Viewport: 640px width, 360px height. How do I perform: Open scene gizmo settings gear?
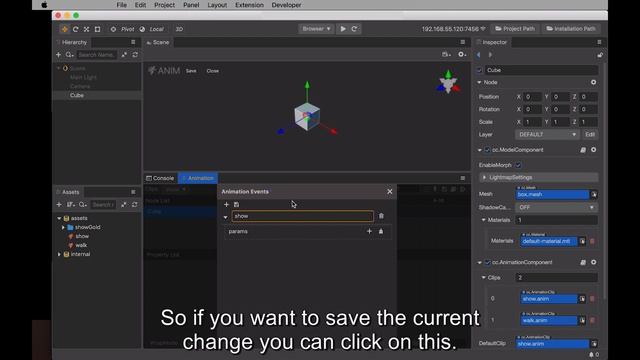[462, 54]
